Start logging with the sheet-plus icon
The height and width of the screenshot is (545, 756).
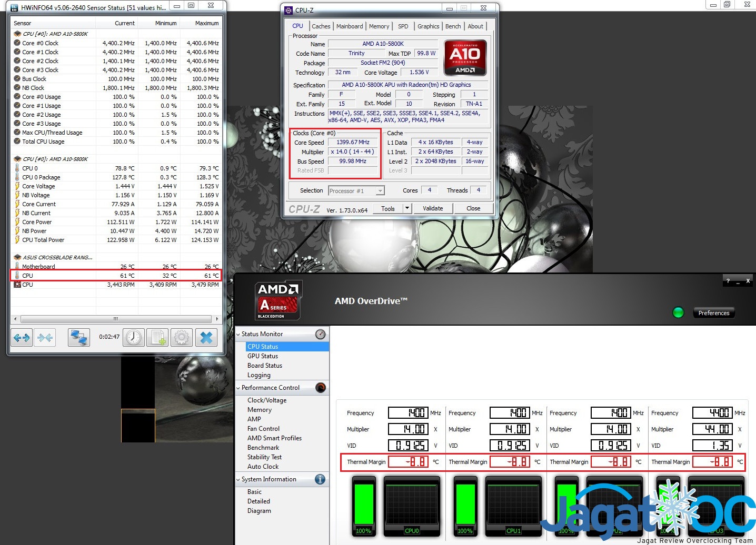point(157,337)
